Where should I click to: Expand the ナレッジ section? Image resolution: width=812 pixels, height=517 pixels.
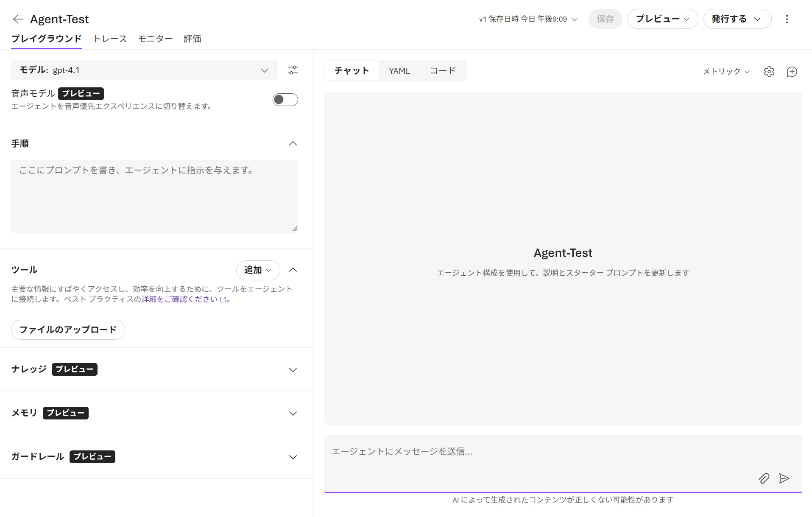293,370
